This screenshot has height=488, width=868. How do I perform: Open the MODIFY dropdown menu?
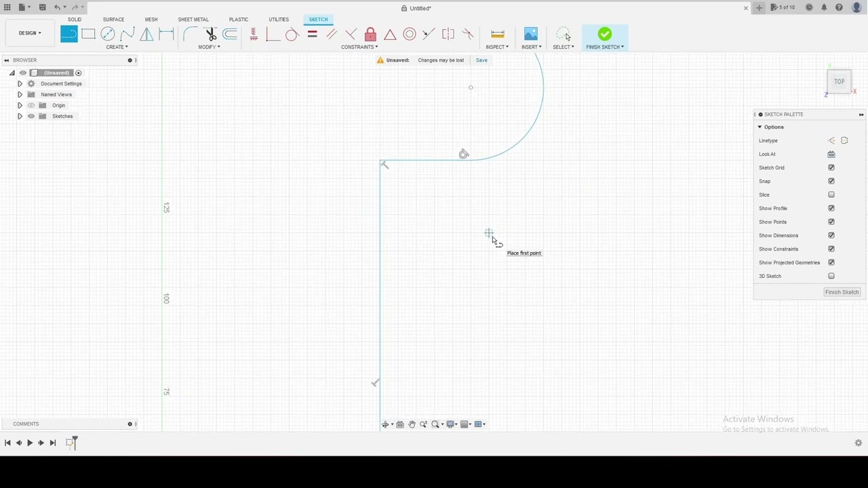click(x=209, y=47)
